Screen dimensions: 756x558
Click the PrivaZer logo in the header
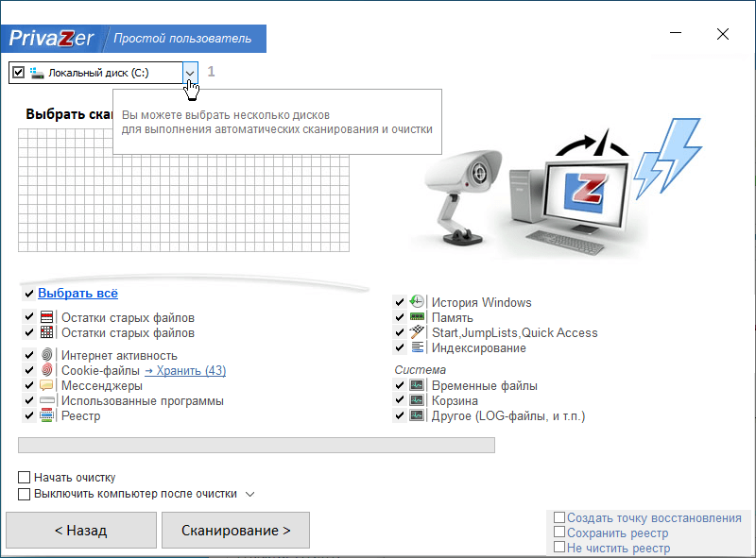coord(51,38)
